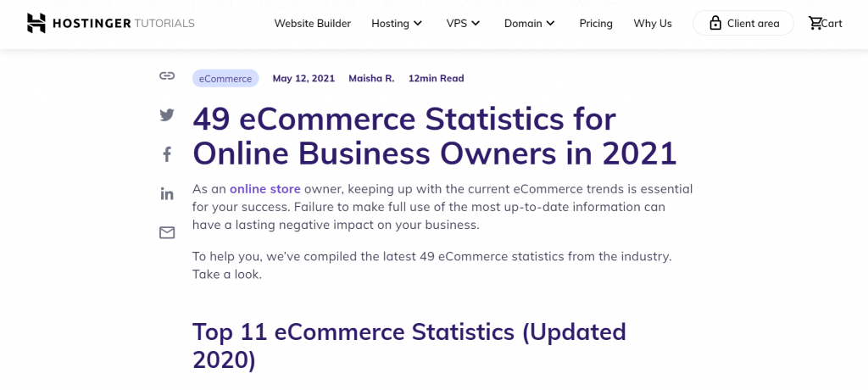The width and height of the screenshot is (868, 390).
Task: Expand the Hosting dropdown menu
Action: point(397,23)
